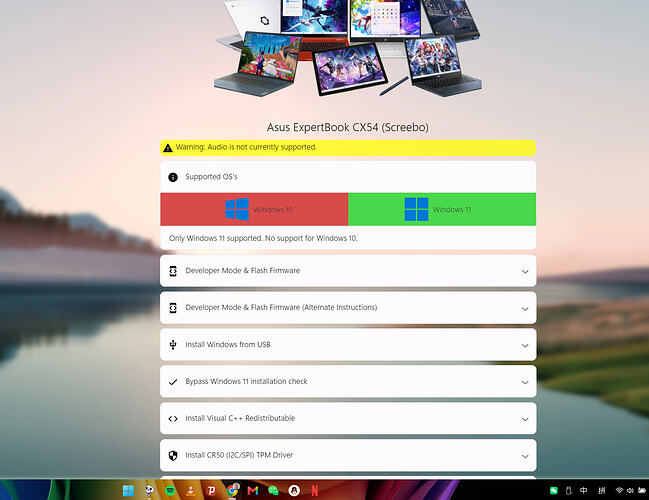Image resolution: width=649 pixels, height=500 pixels.
Task: Open the Bypass Windows 11 installation check row
Action: coord(348,382)
